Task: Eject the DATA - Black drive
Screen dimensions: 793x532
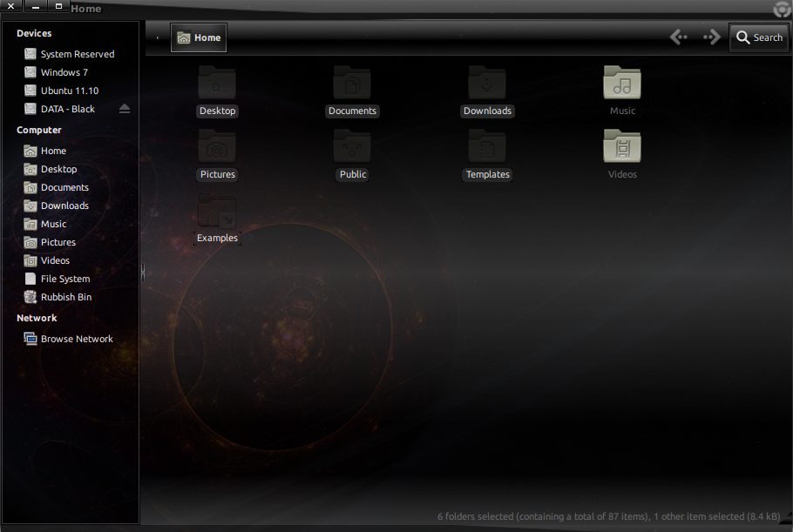Action: point(125,109)
